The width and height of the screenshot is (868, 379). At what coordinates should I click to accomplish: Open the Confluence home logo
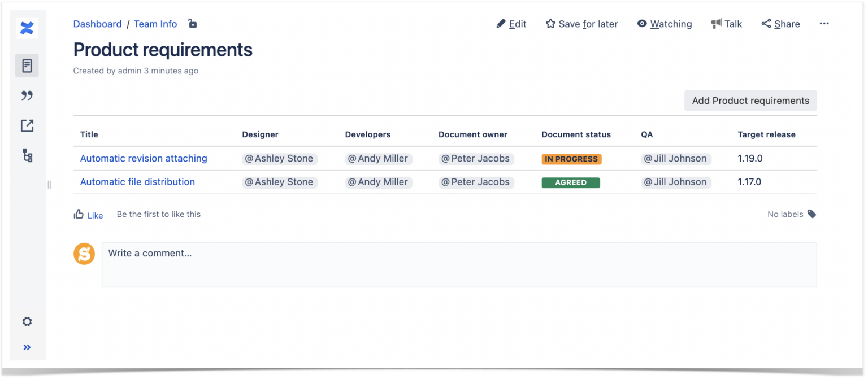[27, 28]
